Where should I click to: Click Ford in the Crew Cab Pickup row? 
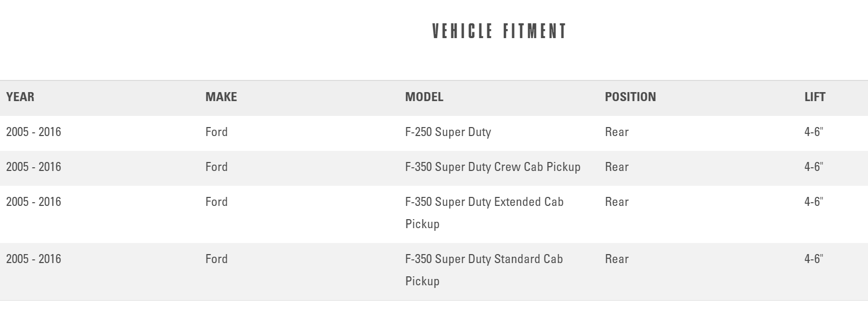point(216,167)
